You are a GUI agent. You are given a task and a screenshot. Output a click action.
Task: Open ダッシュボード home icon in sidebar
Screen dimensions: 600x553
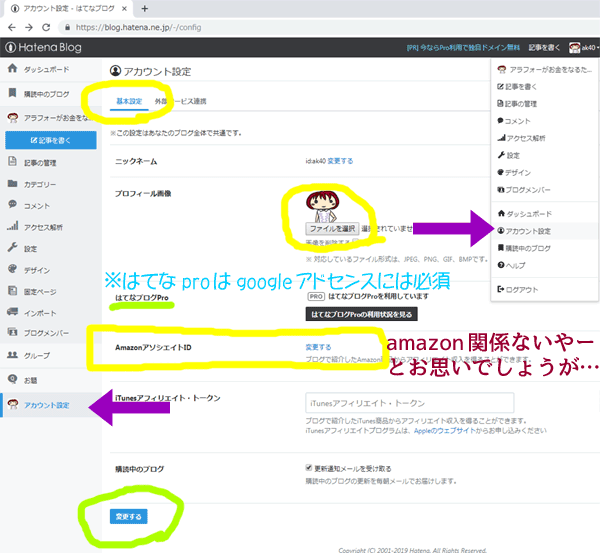tap(13, 69)
